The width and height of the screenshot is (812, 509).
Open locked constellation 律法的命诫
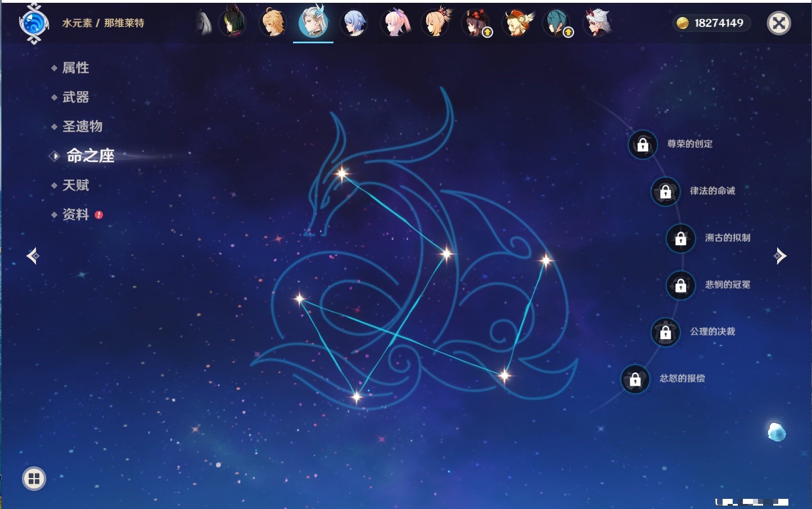click(x=665, y=191)
